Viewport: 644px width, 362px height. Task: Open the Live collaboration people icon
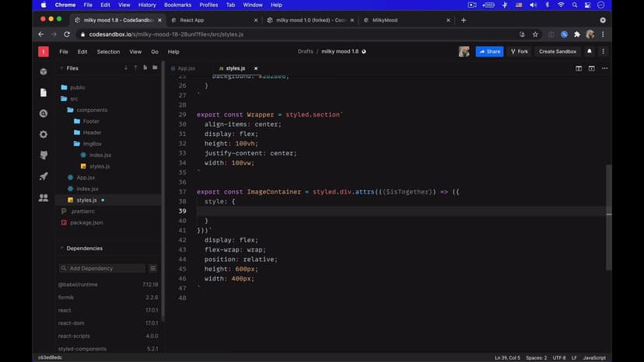[44, 197]
